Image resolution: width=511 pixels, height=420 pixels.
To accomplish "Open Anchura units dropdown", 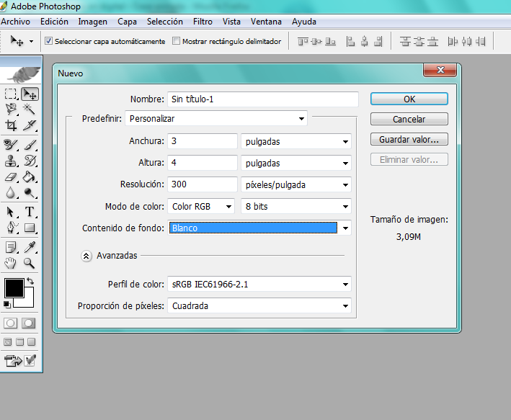I will pos(296,141).
